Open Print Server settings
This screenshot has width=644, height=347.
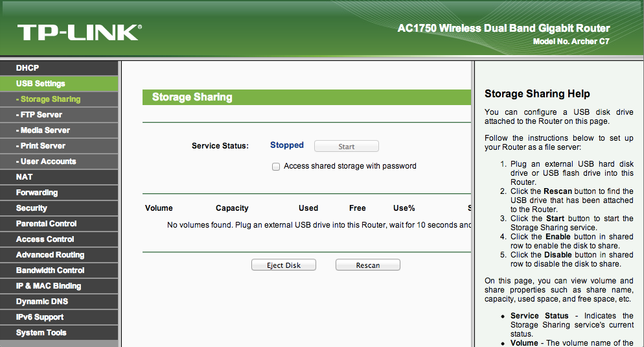click(43, 146)
